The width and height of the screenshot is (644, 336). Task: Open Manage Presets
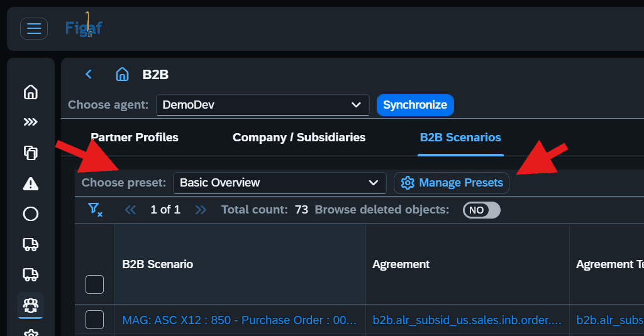click(x=452, y=183)
